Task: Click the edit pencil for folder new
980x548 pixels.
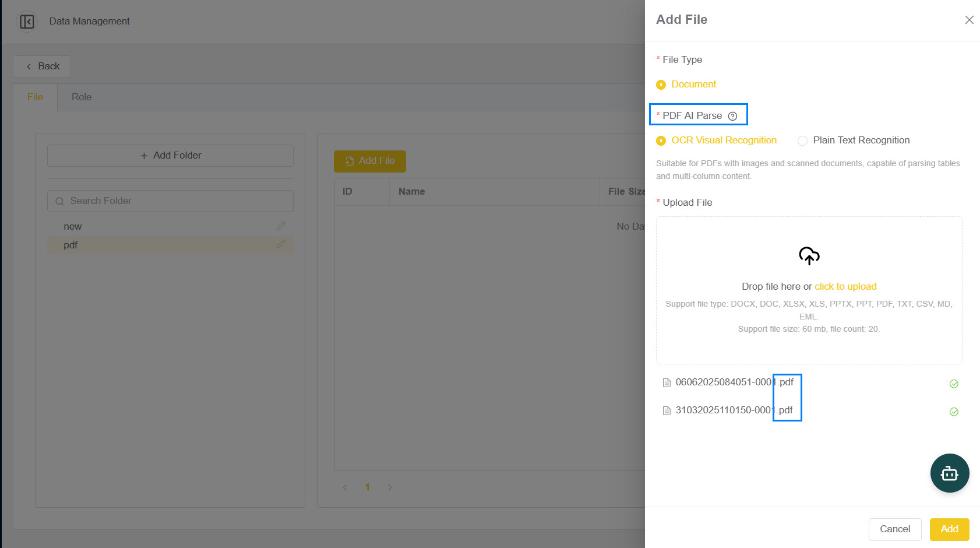Action: (x=281, y=226)
